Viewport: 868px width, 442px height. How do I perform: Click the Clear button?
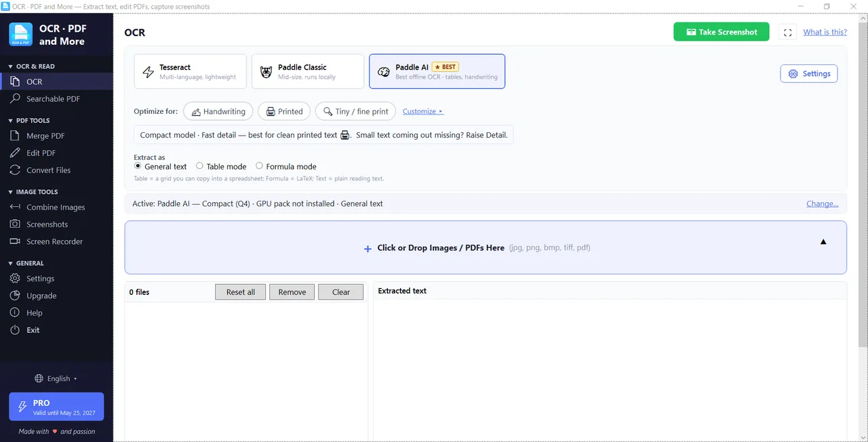[x=341, y=292]
